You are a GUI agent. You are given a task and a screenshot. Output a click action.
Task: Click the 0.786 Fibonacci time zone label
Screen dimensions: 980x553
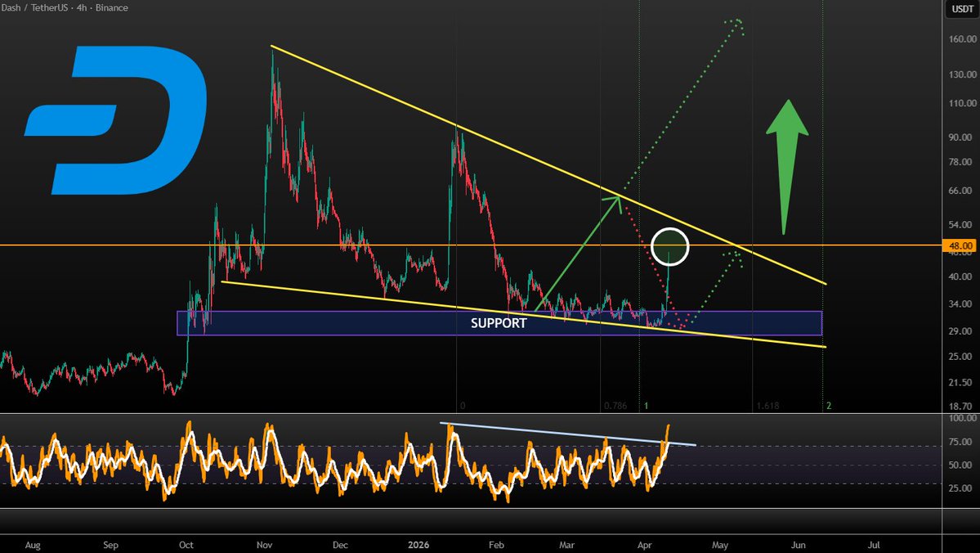pyautogui.click(x=615, y=406)
